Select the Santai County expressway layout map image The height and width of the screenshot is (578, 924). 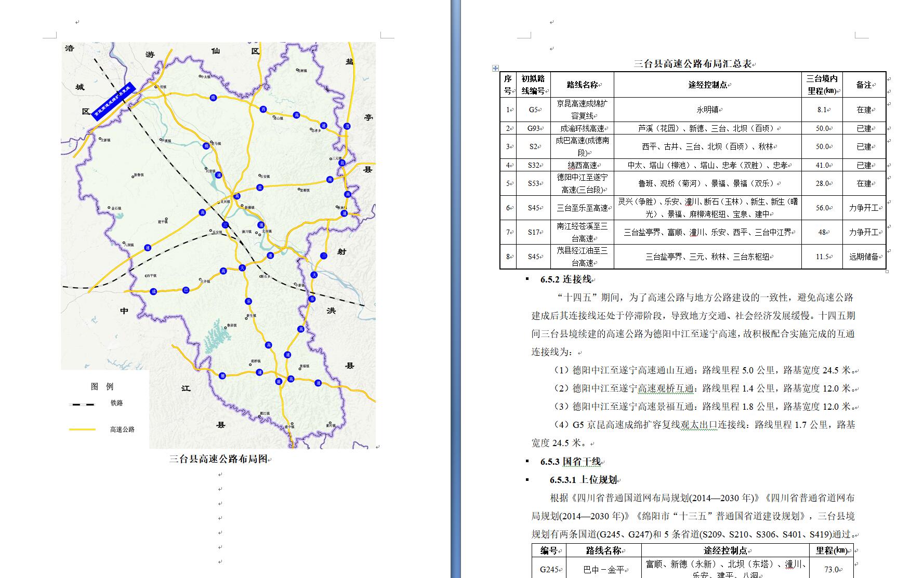[x=218, y=245]
